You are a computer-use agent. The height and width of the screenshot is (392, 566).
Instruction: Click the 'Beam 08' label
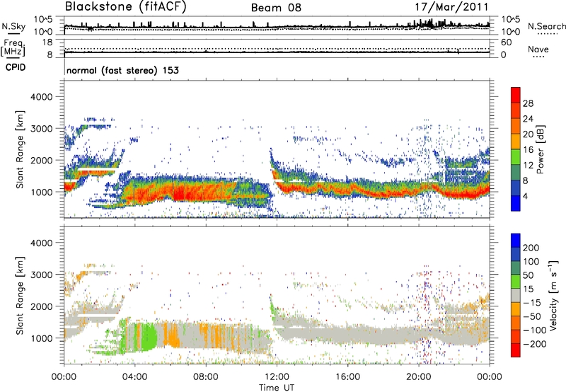276,8
